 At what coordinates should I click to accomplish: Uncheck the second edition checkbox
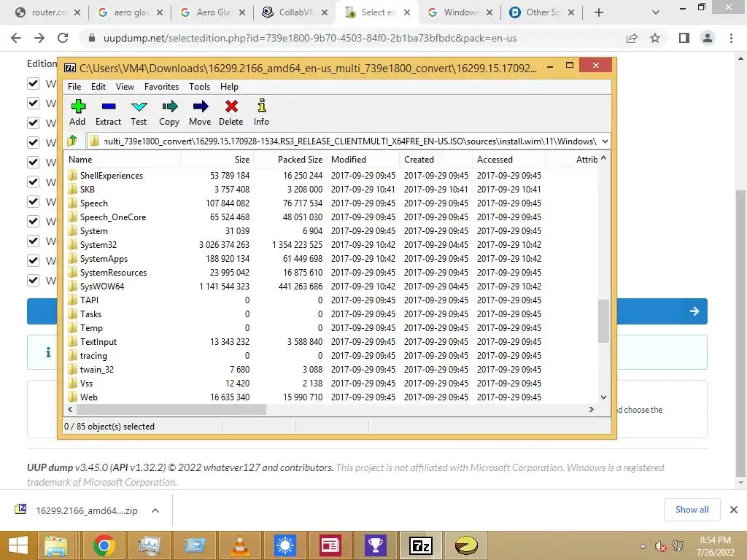[33, 103]
